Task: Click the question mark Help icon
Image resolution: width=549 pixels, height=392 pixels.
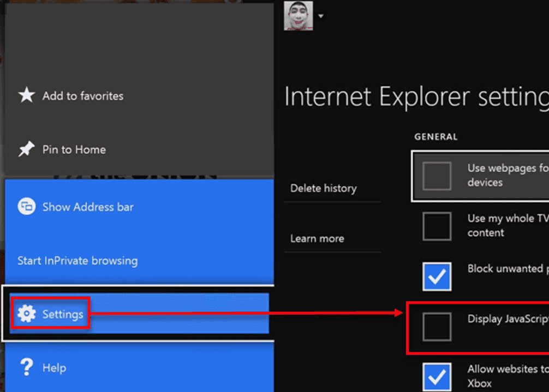Action: point(27,367)
